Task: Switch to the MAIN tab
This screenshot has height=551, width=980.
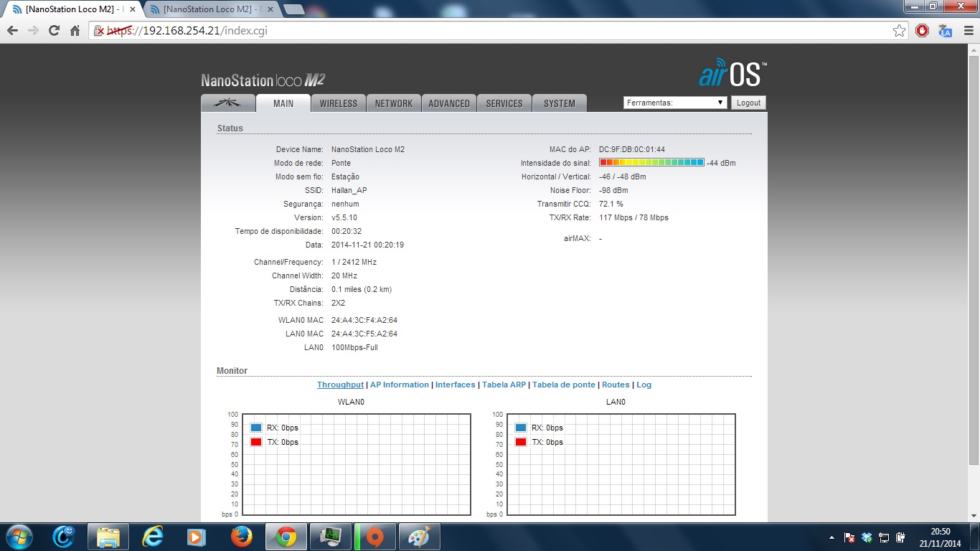Action: click(283, 103)
